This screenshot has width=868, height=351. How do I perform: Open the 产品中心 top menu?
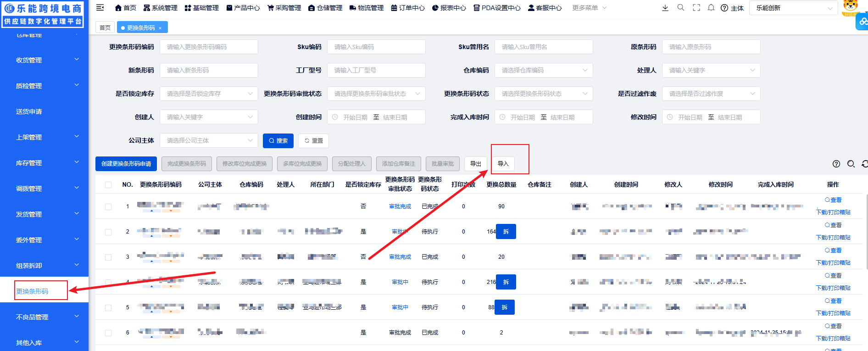243,8
